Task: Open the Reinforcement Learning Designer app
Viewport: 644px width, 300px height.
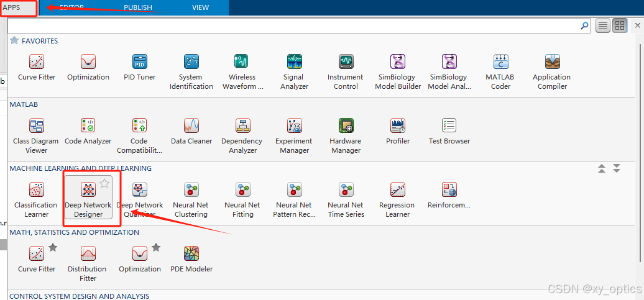Action: [449, 196]
